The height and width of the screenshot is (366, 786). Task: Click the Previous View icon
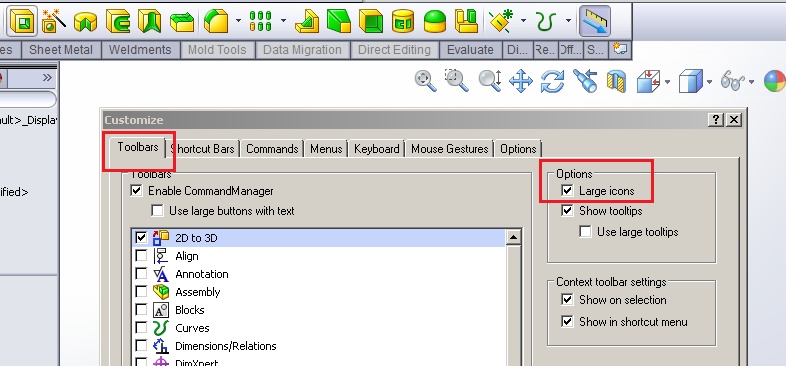point(585,81)
